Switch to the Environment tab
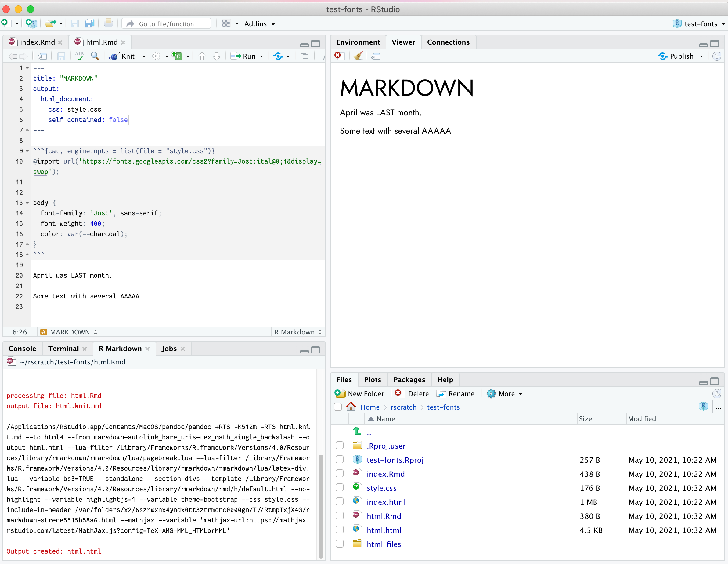 click(x=358, y=42)
